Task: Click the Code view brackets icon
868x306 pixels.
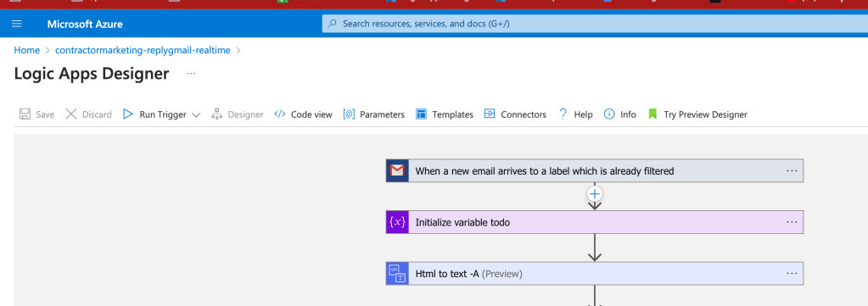Action: tap(280, 114)
